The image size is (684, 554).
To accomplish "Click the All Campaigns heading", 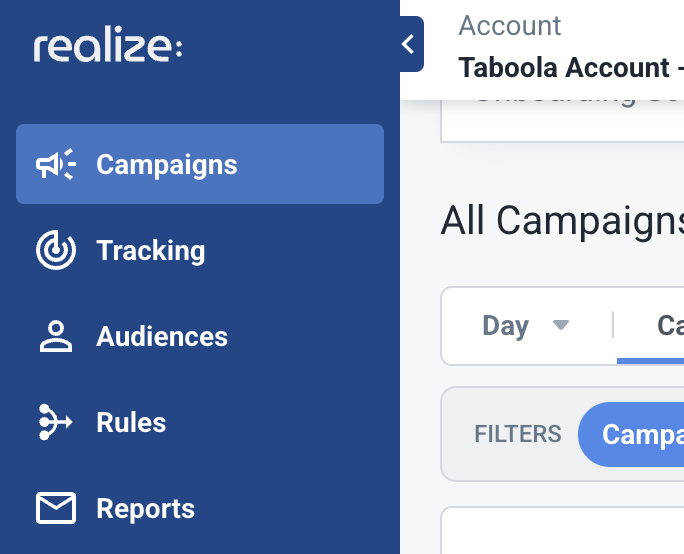I will 562,221.
